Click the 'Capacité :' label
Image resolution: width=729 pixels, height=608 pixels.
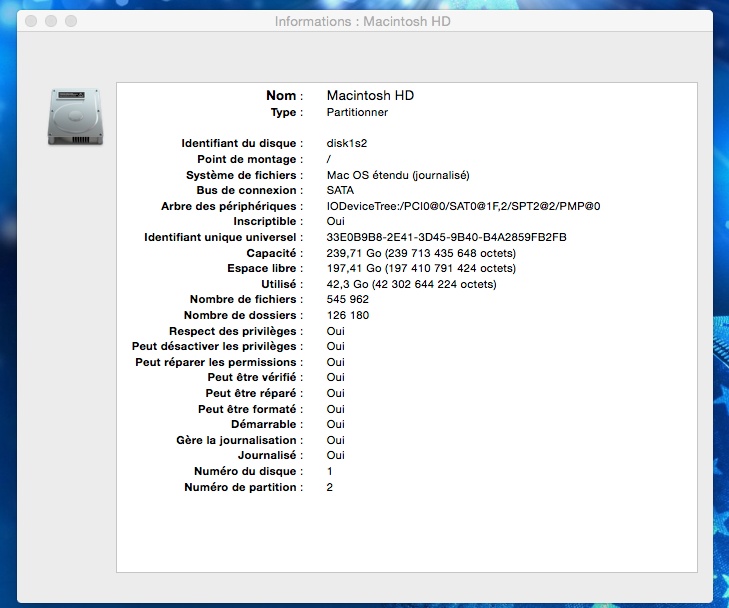tap(275, 253)
